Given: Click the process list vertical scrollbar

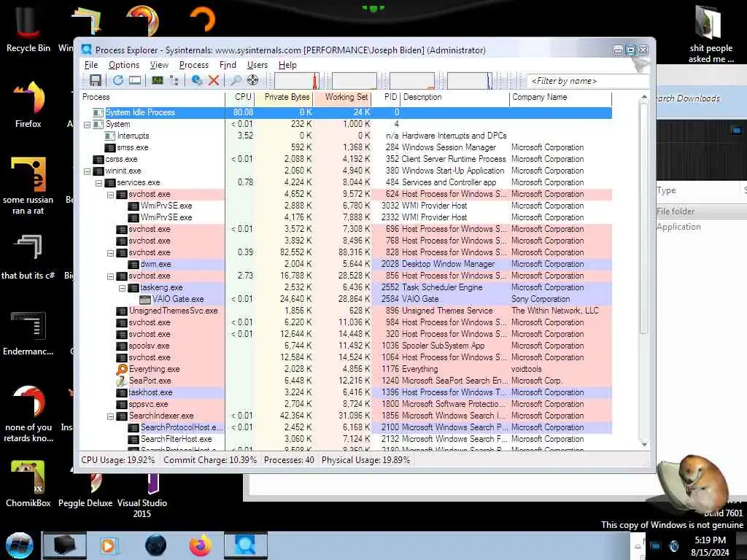Looking at the screenshot, I should pos(644,219).
